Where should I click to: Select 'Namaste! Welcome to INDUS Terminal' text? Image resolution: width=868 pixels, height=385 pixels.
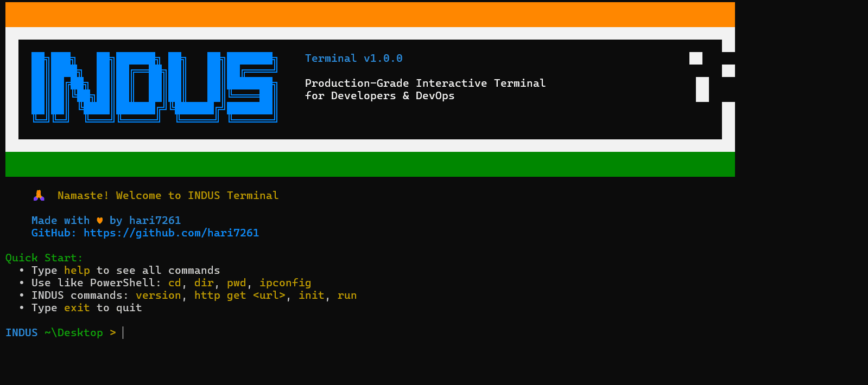pos(168,196)
